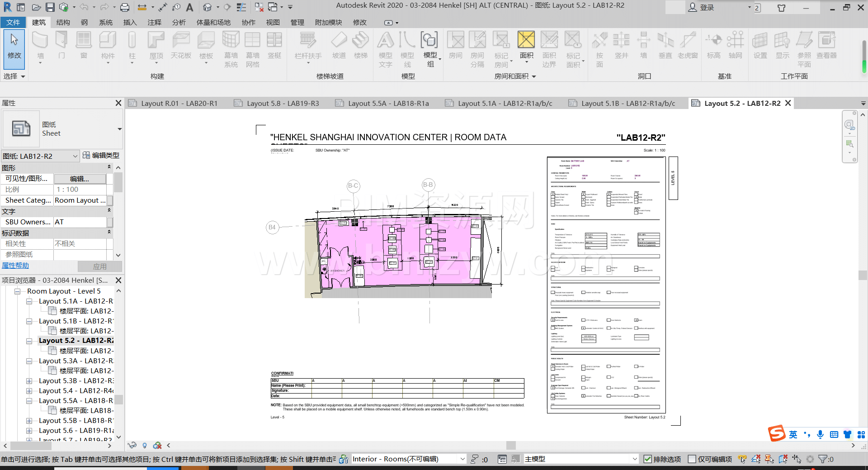Open the 主模型 design option dropdown

point(634,459)
